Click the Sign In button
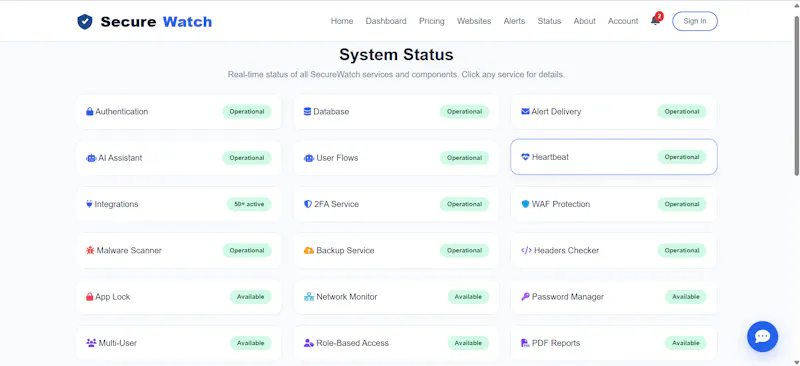 tap(695, 21)
